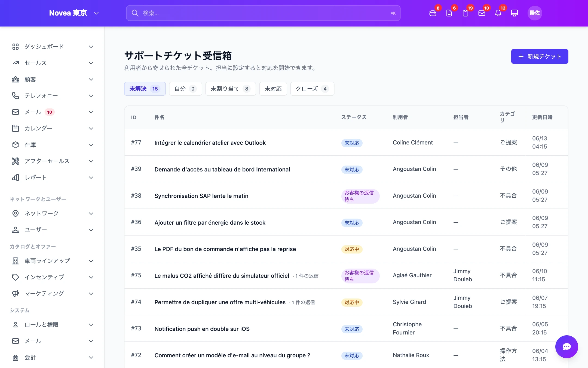Image resolution: width=588 pixels, height=368 pixels.
Task: Switch to the クローズ tab
Action: (x=312, y=89)
